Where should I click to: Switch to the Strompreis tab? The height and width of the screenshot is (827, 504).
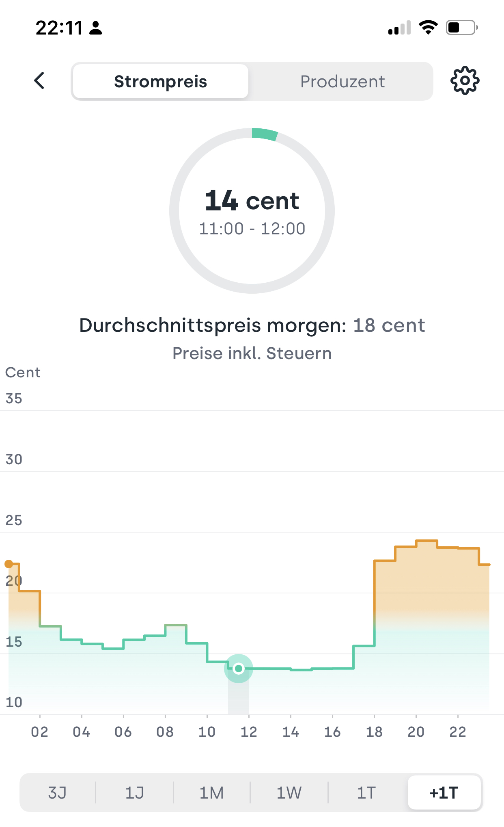point(161,81)
